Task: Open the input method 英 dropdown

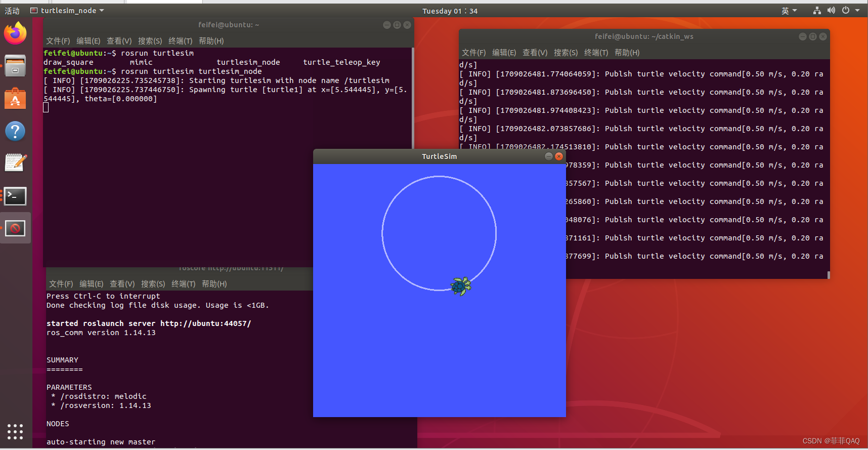Action: click(789, 11)
